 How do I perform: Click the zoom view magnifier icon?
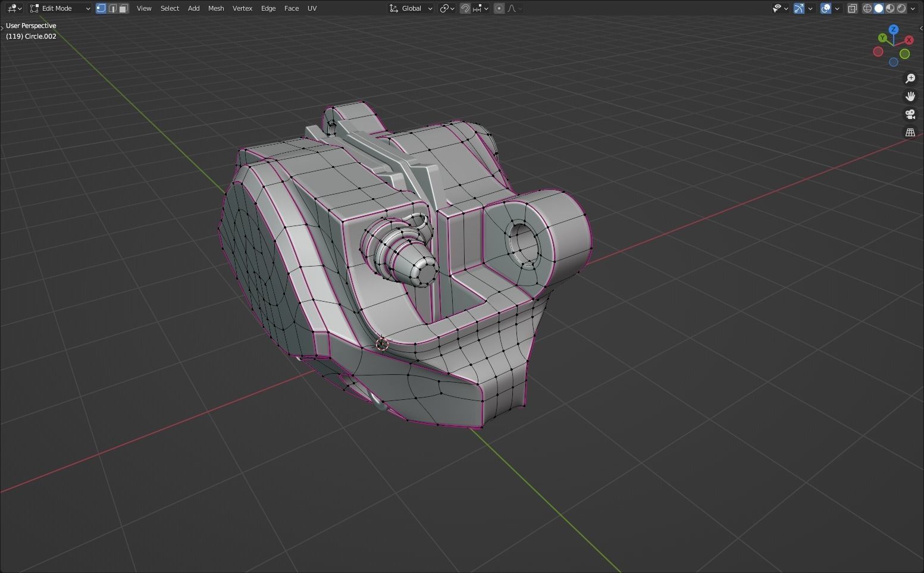tap(910, 79)
